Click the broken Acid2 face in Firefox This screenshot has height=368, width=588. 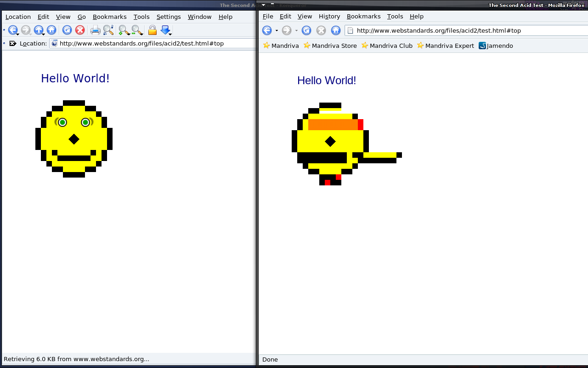pyautogui.click(x=347, y=144)
